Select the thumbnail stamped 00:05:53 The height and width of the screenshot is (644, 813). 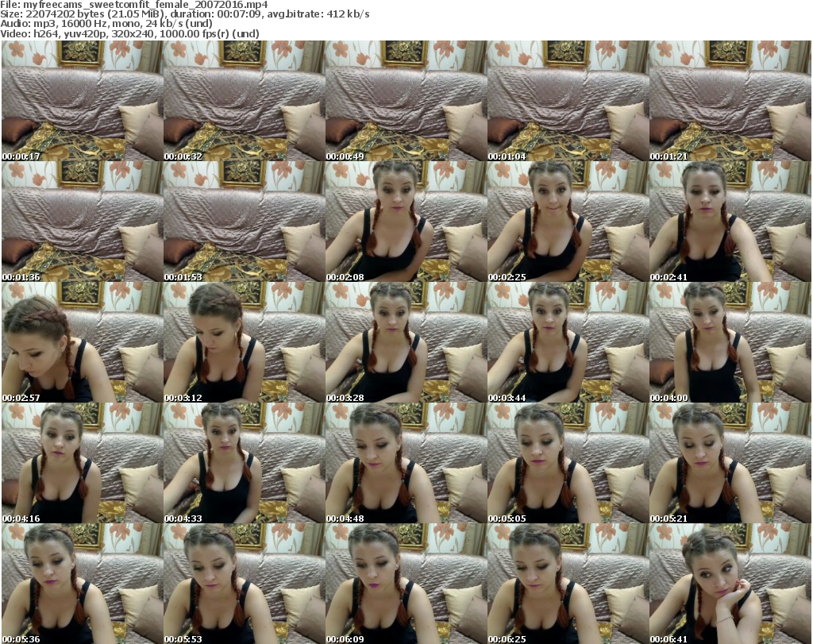(245, 584)
